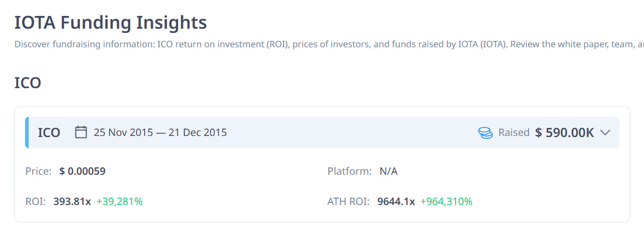Screen dimensions: 644x239
Task: Click the blue accent bar on ICO row
Action: click(x=27, y=133)
